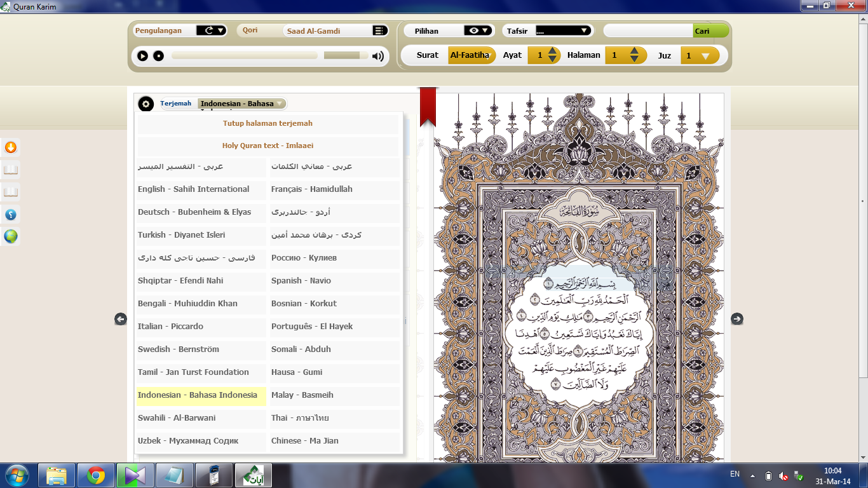Choose English - Sahih International translation
This screenshot has height=488, width=868.
pyautogui.click(x=201, y=189)
